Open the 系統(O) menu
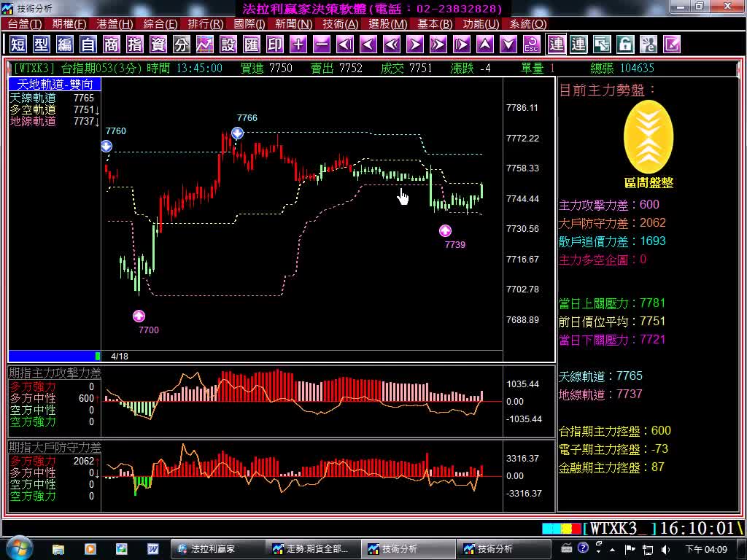747x560 pixels. coord(528,24)
